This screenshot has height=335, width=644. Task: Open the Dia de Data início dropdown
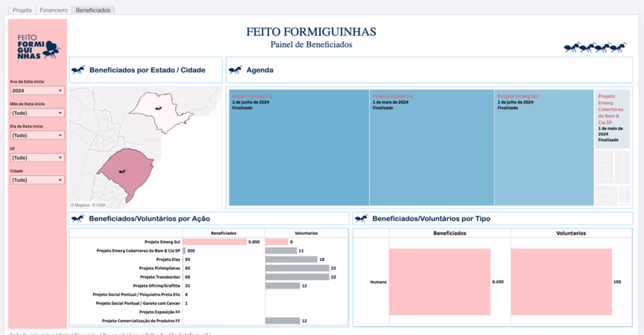click(x=37, y=135)
